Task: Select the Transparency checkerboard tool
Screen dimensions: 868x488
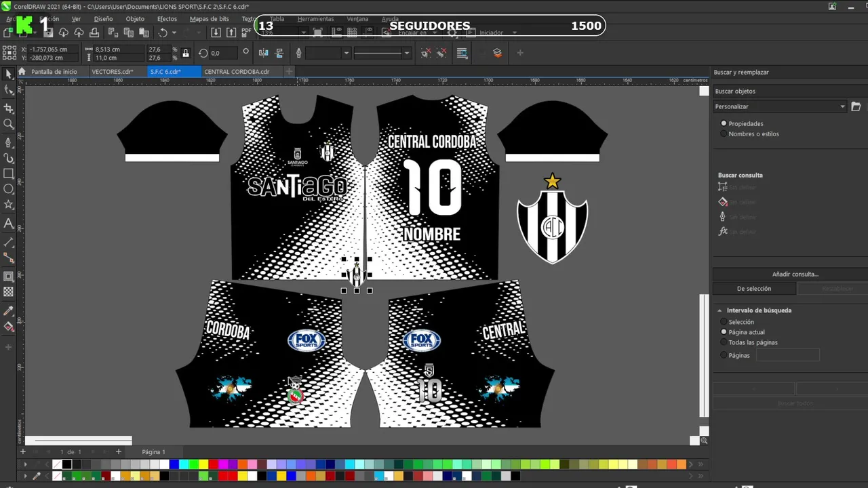Action: [x=8, y=292]
